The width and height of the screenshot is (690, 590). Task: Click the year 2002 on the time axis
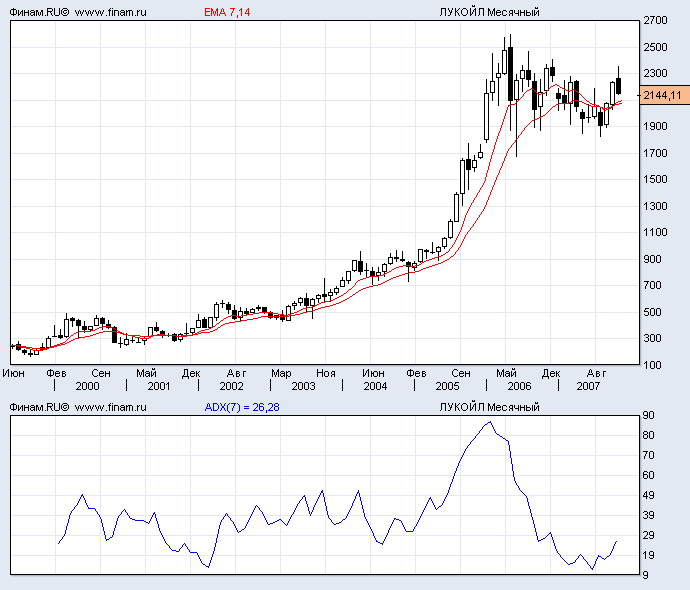pyautogui.click(x=231, y=386)
